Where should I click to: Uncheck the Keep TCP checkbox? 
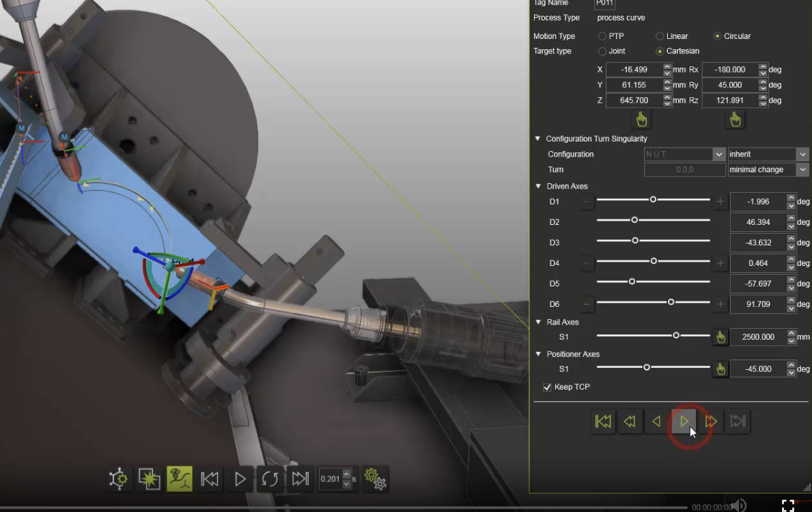547,388
